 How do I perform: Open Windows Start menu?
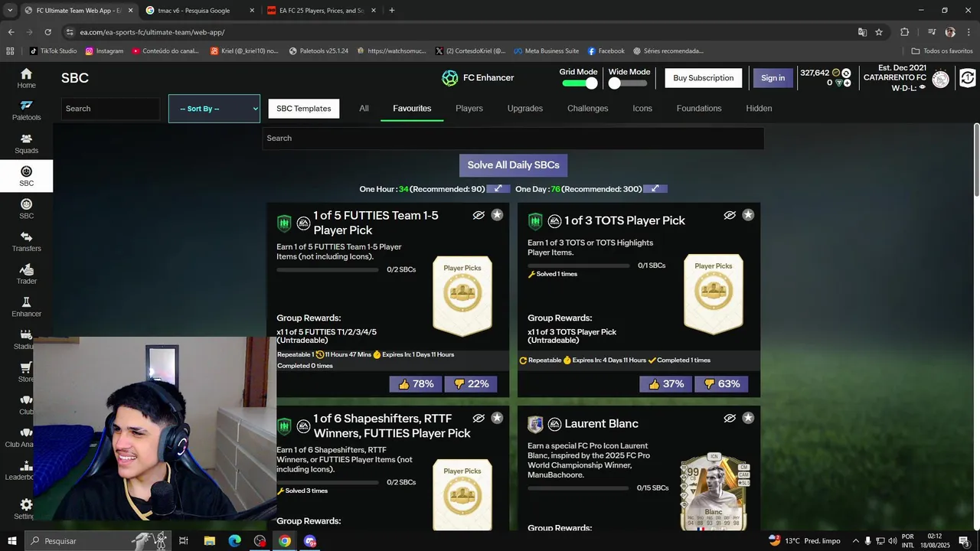12,541
